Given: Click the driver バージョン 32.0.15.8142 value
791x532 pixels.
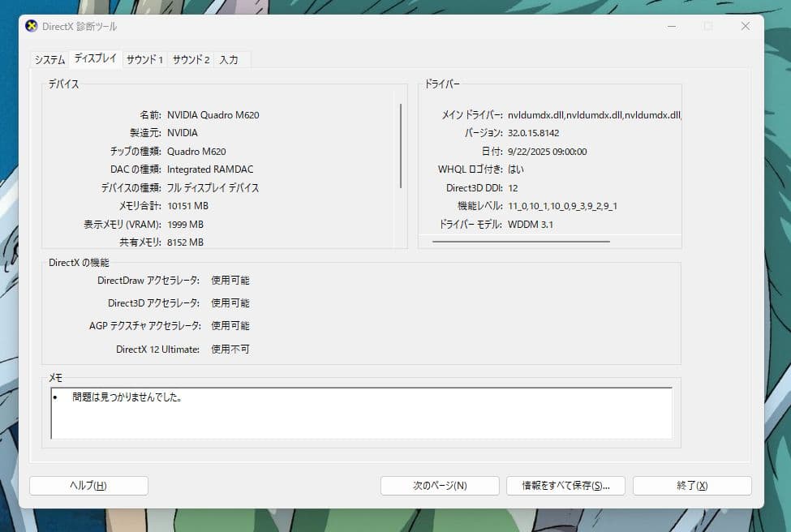Looking at the screenshot, I should (535, 134).
